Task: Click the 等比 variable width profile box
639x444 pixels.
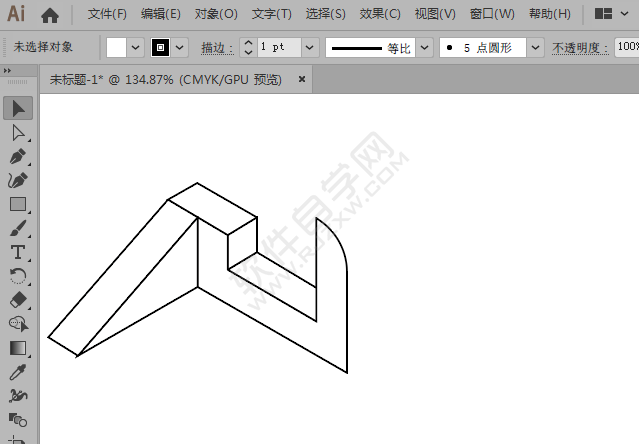Action: (x=370, y=48)
